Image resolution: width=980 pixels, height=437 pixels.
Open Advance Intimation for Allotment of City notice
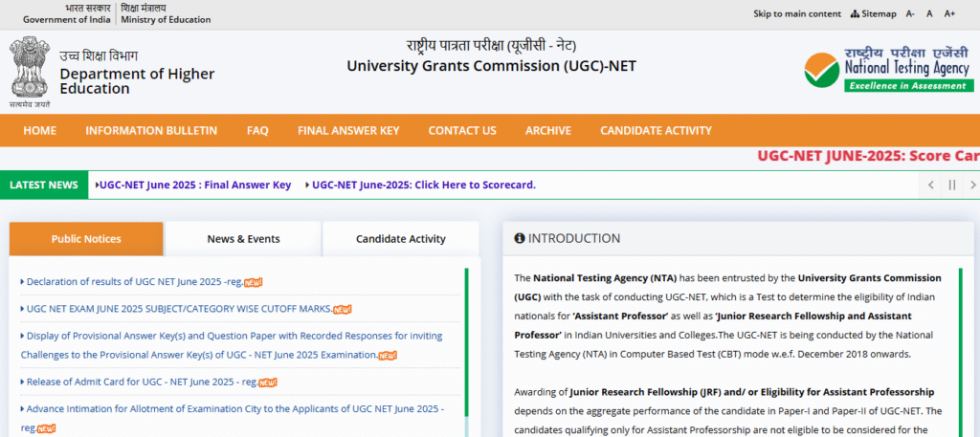tap(232, 418)
